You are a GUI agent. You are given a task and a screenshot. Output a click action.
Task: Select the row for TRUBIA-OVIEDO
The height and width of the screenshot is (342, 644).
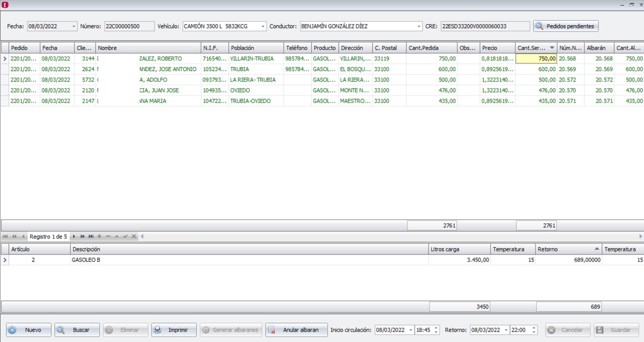click(x=250, y=101)
